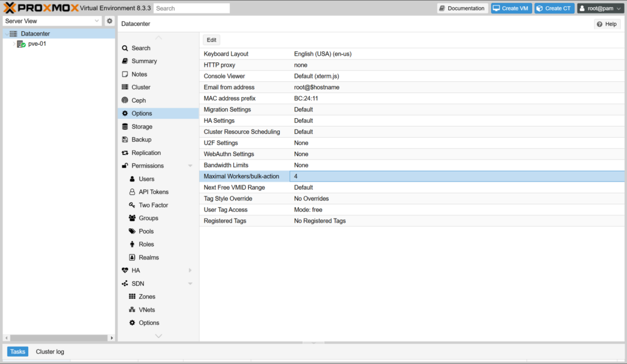Click the Ceph icon in sidebar

(x=125, y=100)
